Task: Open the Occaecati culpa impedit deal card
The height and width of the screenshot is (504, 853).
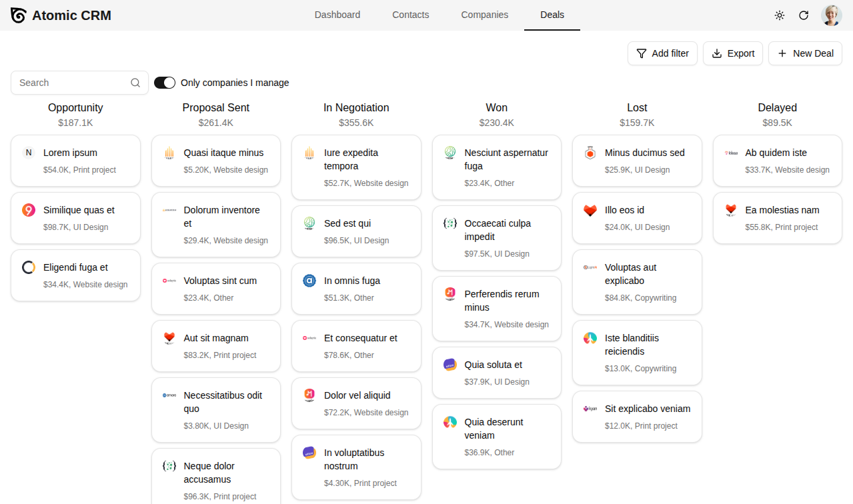Action: (497, 238)
